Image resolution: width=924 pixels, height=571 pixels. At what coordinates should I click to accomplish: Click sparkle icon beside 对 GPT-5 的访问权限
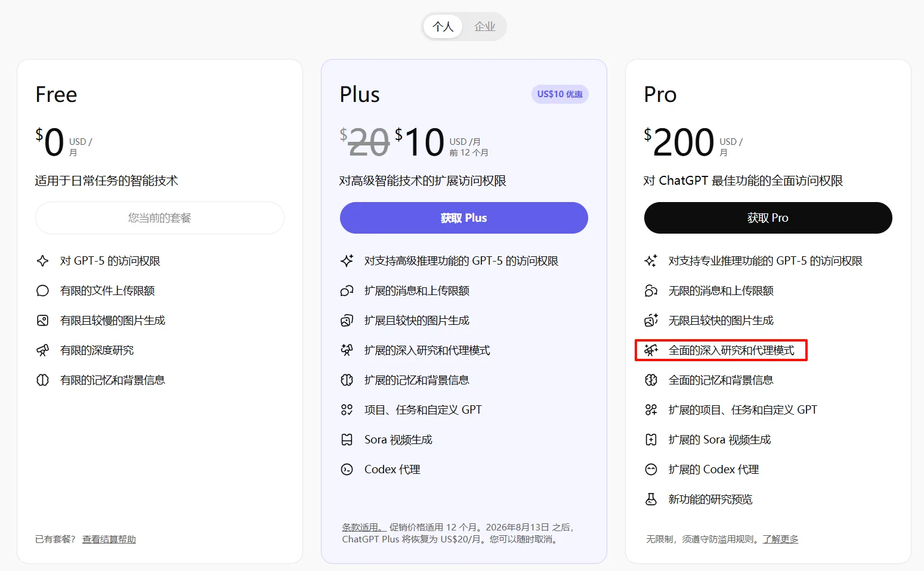pyautogui.click(x=43, y=261)
